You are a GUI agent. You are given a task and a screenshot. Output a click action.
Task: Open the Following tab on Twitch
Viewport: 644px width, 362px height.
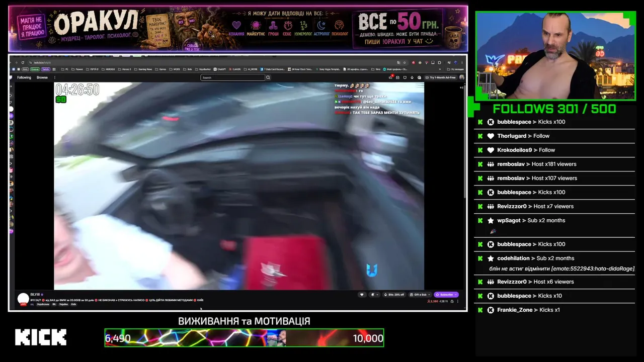pyautogui.click(x=24, y=77)
